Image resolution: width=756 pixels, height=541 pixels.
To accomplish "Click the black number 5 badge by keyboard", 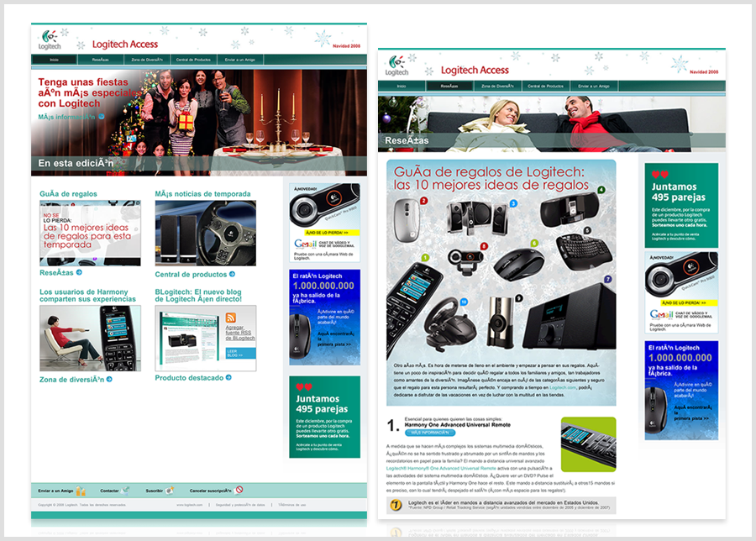I will [x=587, y=230].
